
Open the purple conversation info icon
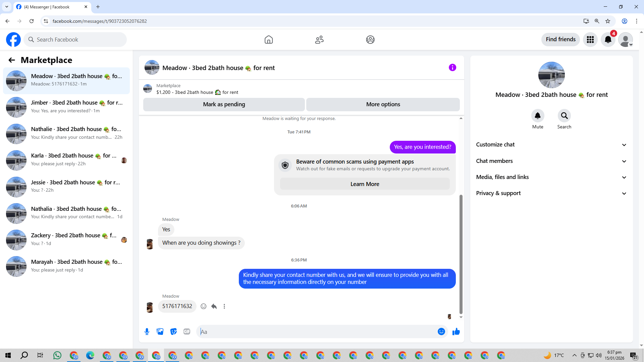coord(452,68)
